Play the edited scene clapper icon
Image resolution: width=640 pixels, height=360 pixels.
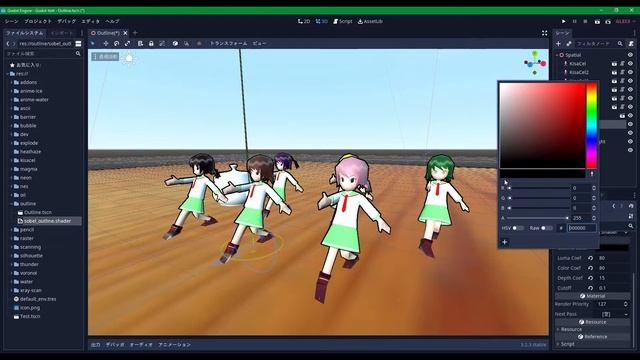click(597, 21)
